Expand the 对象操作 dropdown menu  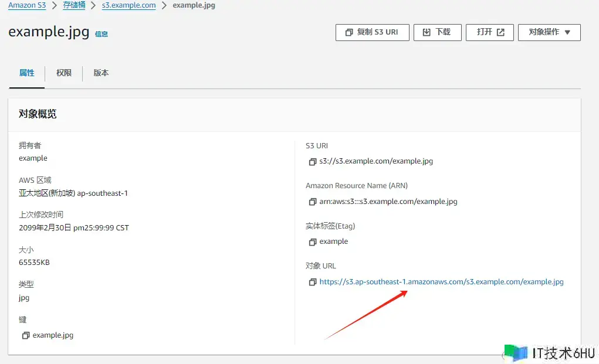pyautogui.click(x=549, y=32)
